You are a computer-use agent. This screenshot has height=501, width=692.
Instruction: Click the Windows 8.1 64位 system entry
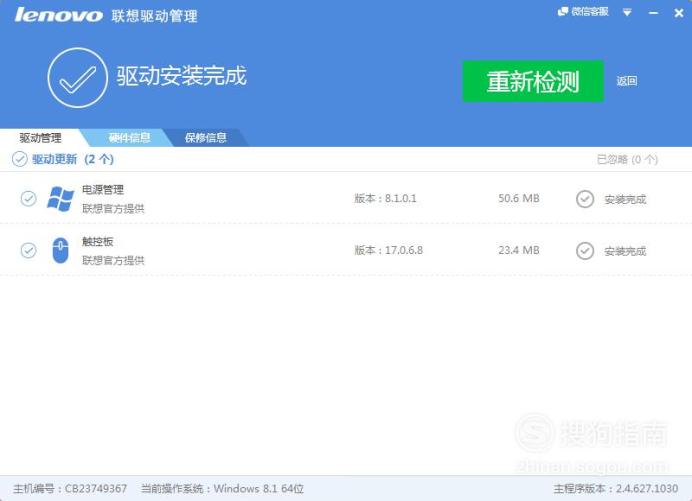pos(222,489)
